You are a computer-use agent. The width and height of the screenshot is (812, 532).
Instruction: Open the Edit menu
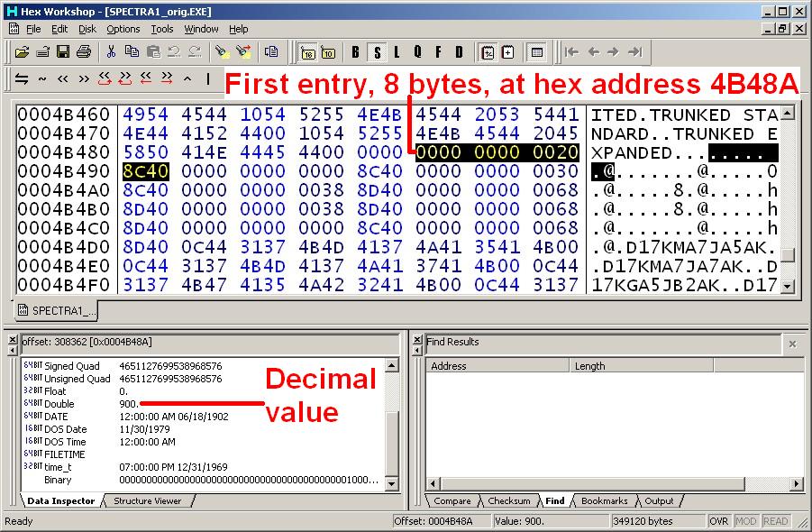click(59, 29)
